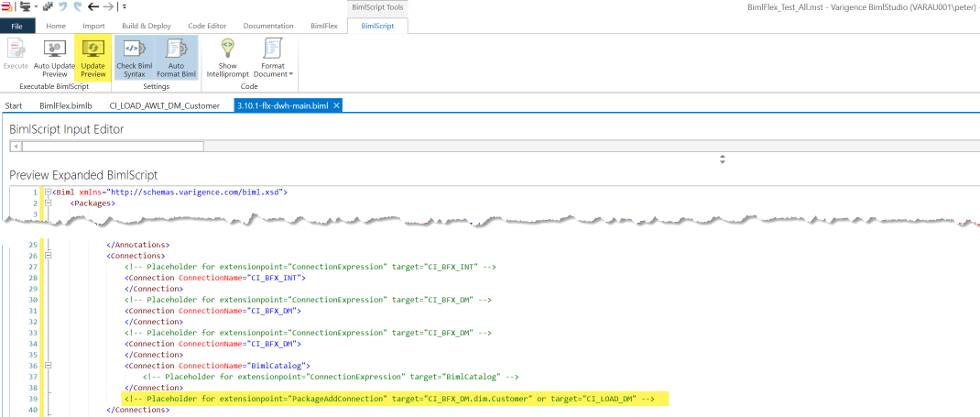Viewport: 980px width, 417px height.
Task: Collapse the Connections node at line 26
Action: pos(48,256)
